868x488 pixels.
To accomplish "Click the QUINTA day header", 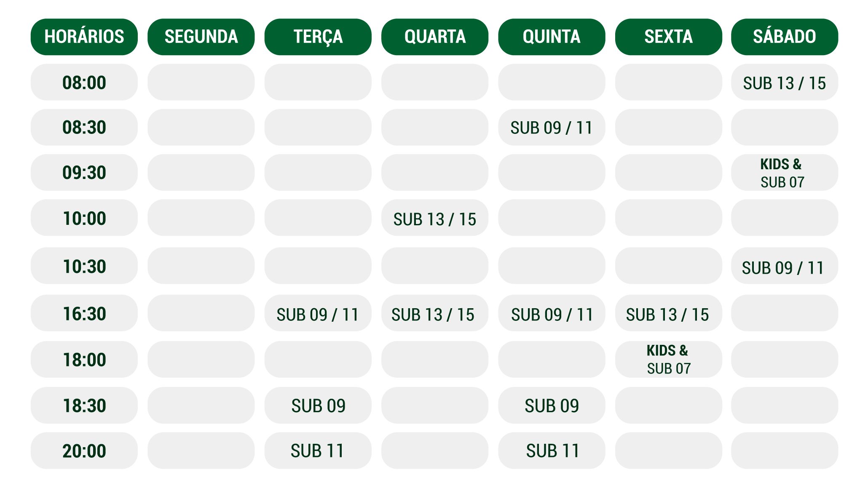I will pos(552,37).
